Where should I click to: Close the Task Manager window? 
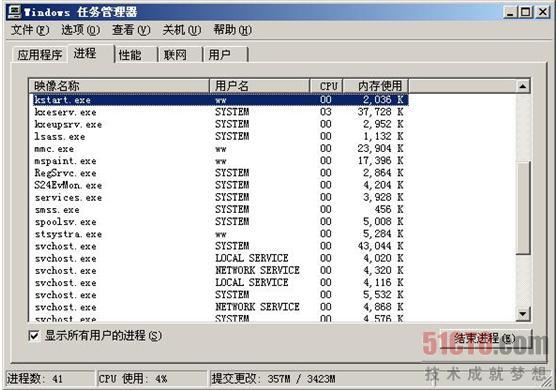coord(542,12)
